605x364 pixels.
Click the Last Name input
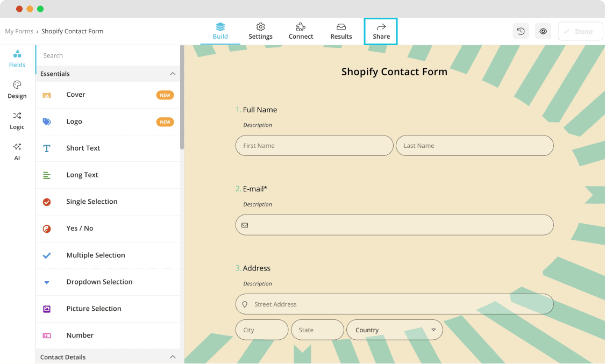click(474, 146)
